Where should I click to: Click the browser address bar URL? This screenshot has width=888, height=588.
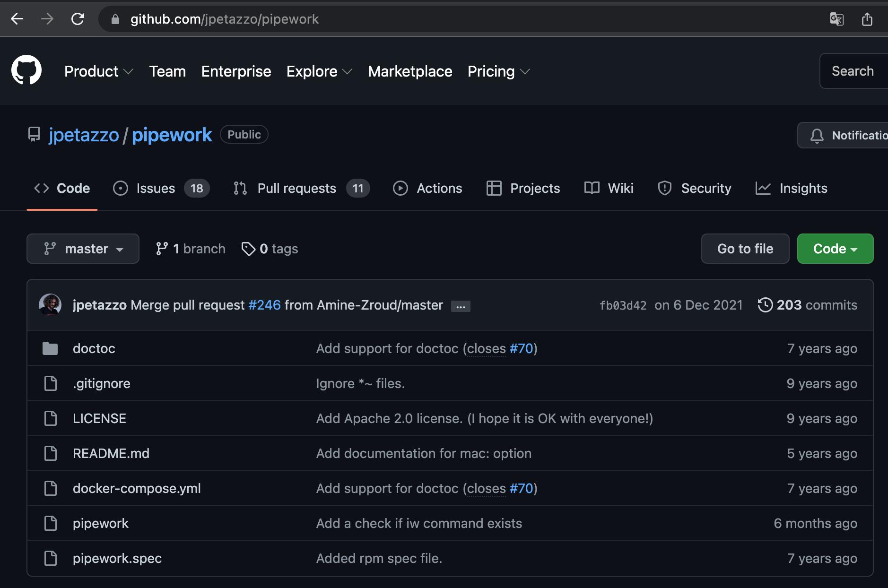225,19
